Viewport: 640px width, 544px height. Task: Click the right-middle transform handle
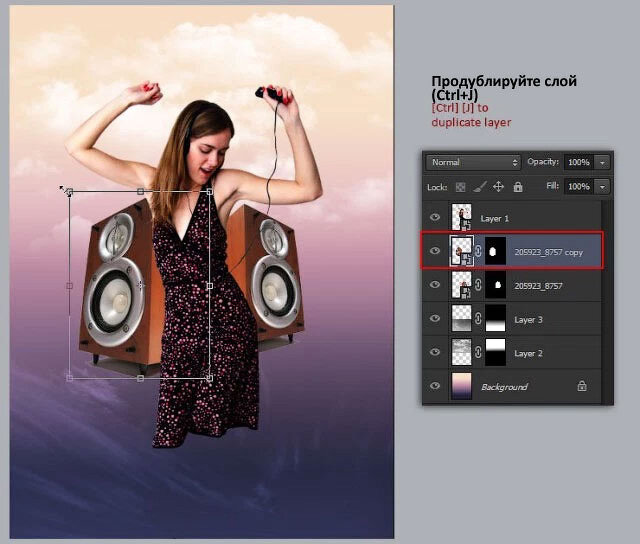click(x=210, y=286)
